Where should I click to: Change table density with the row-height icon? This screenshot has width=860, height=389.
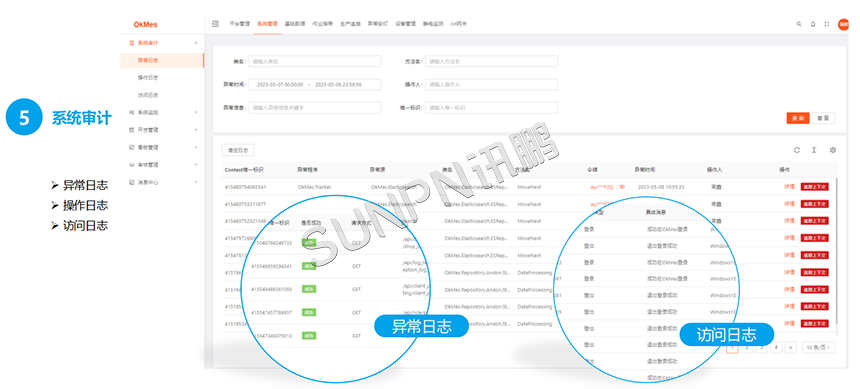(x=814, y=150)
